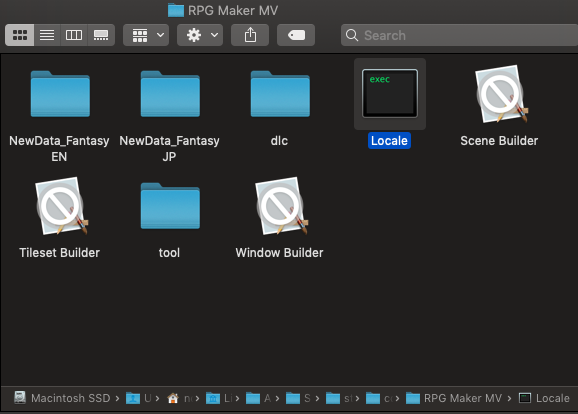578x414 pixels.
Task: Switch to icon view mode
Action: coord(20,35)
